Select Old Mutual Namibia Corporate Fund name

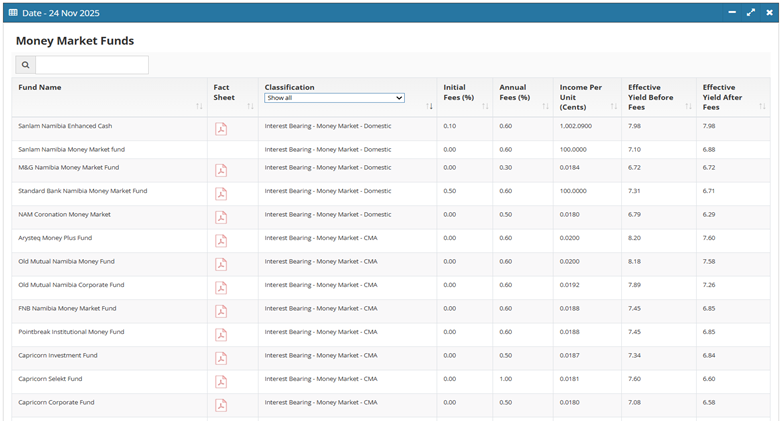click(x=71, y=285)
